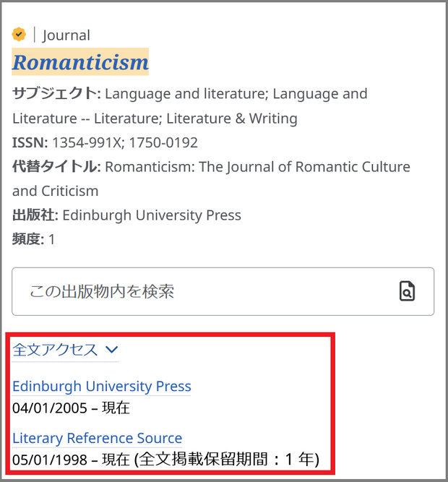Click the Journal type label
This screenshot has height=482, width=448.
(66, 35)
